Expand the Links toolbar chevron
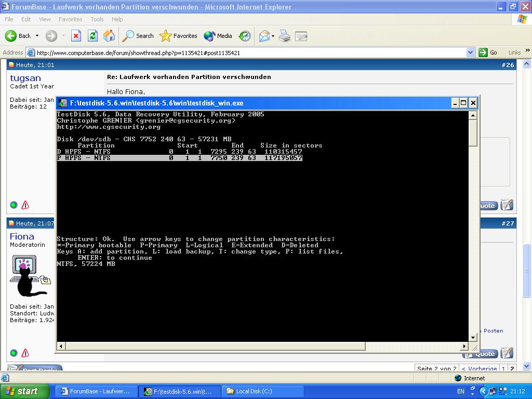Image resolution: width=532 pixels, height=399 pixels. [x=528, y=50]
